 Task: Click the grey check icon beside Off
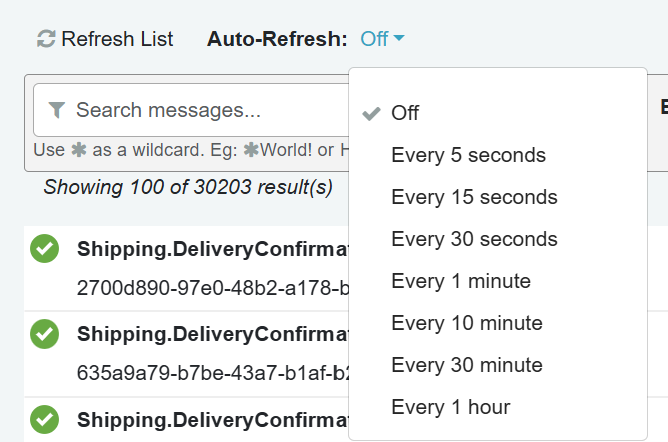click(x=371, y=113)
